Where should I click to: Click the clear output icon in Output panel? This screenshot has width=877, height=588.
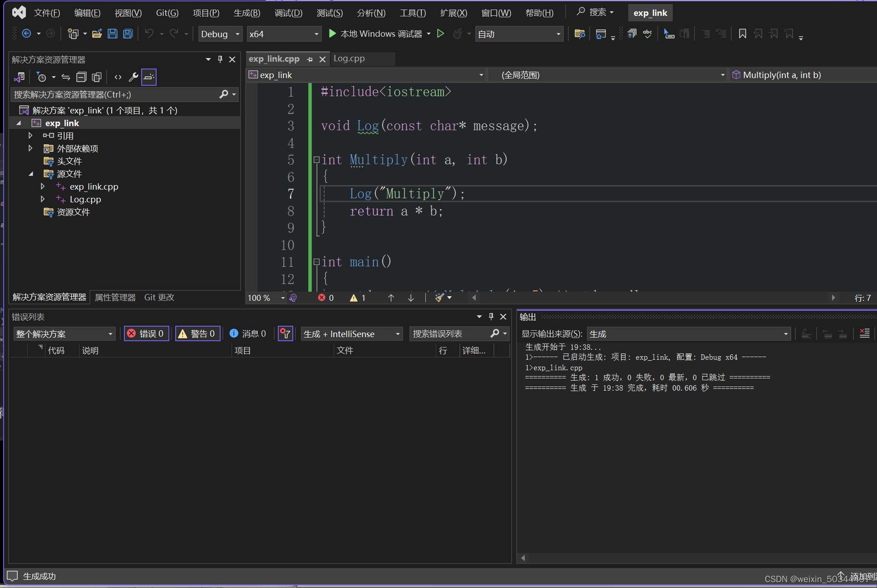click(x=865, y=334)
